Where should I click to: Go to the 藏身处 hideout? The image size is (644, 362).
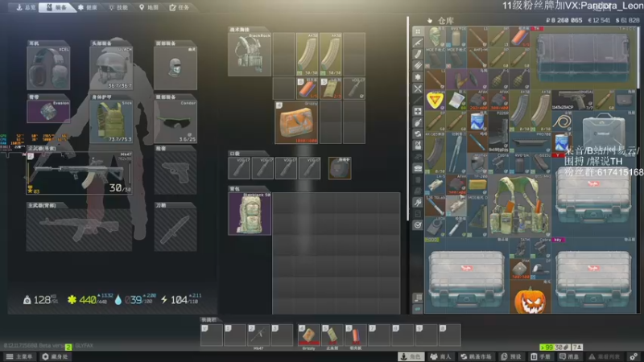pyautogui.click(x=55, y=356)
